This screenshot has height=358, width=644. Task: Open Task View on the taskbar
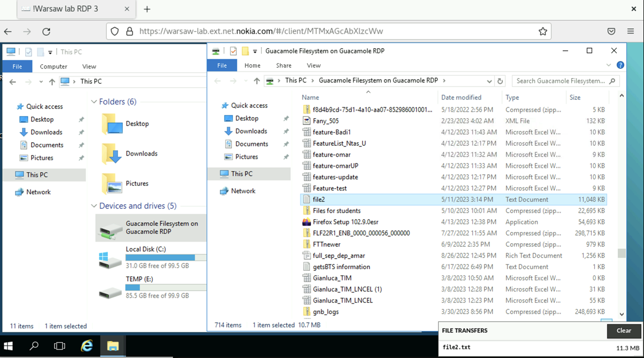point(60,346)
